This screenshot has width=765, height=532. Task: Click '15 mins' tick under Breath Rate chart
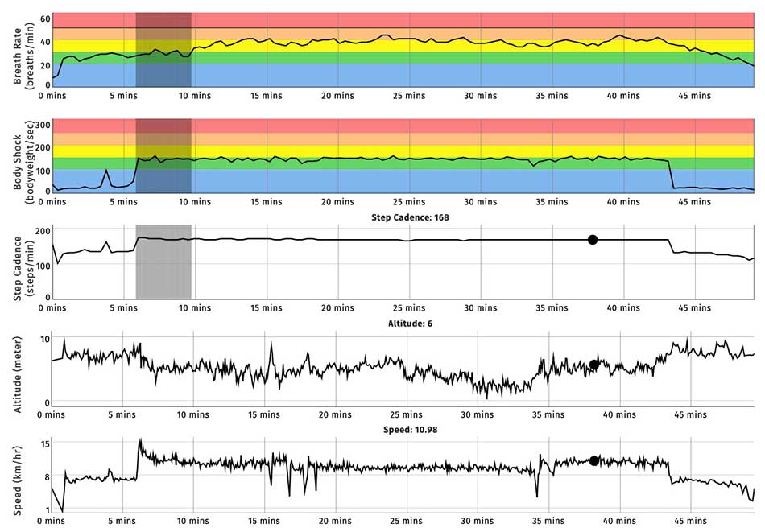(x=267, y=96)
